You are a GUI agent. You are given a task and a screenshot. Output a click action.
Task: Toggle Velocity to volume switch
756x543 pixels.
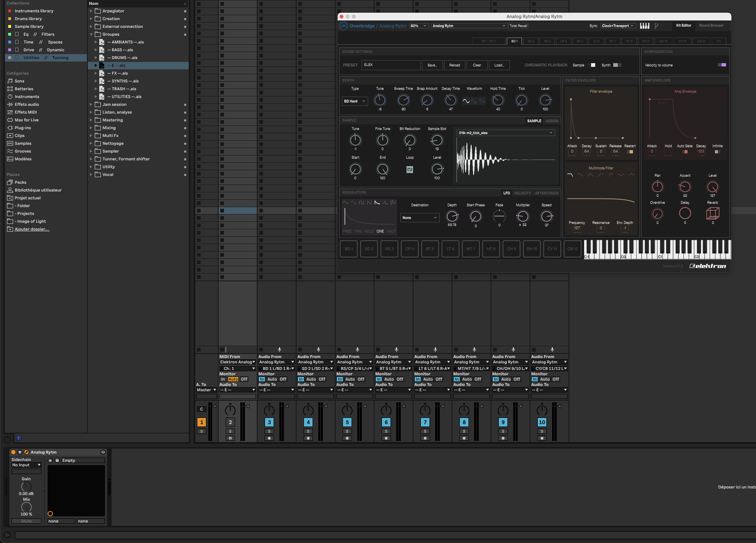[x=722, y=65]
